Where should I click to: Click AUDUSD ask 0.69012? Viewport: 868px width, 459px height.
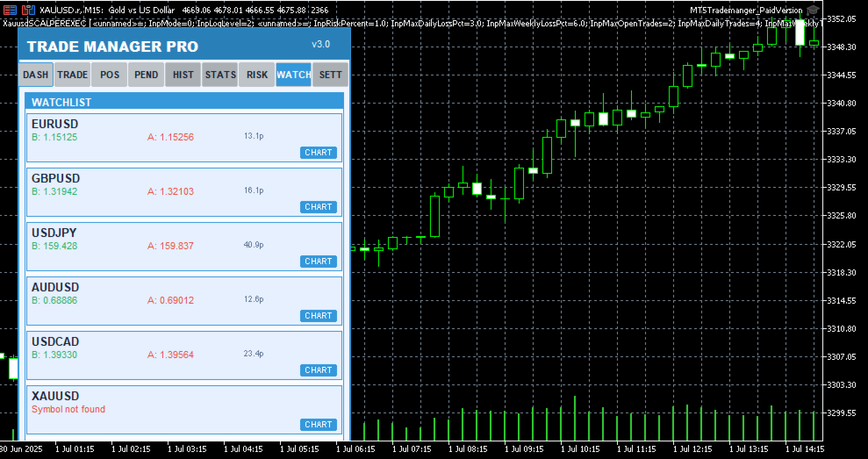pyautogui.click(x=170, y=300)
